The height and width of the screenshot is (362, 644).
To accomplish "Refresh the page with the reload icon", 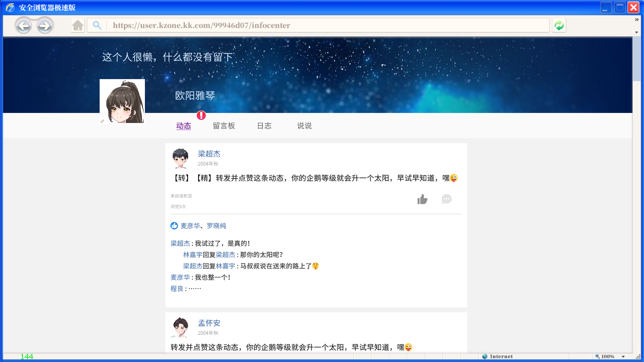I will [559, 25].
